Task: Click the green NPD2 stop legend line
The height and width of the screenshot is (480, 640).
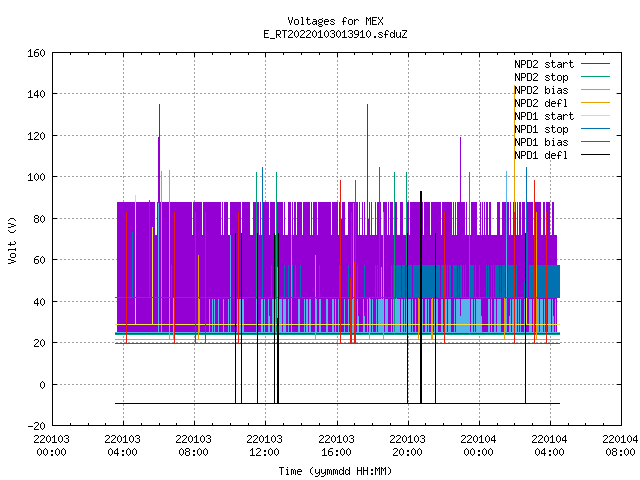Action: click(x=595, y=77)
